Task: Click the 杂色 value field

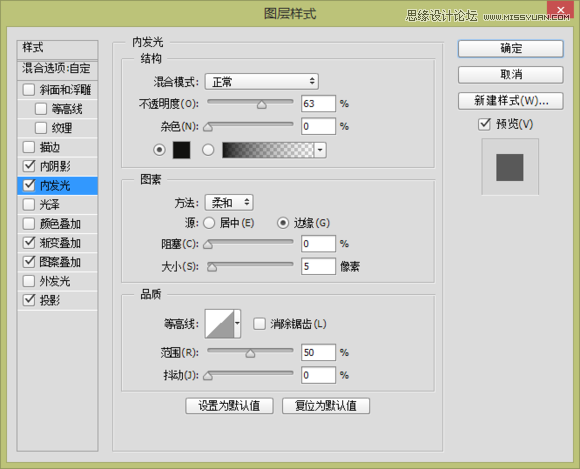Action: (x=318, y=126)
